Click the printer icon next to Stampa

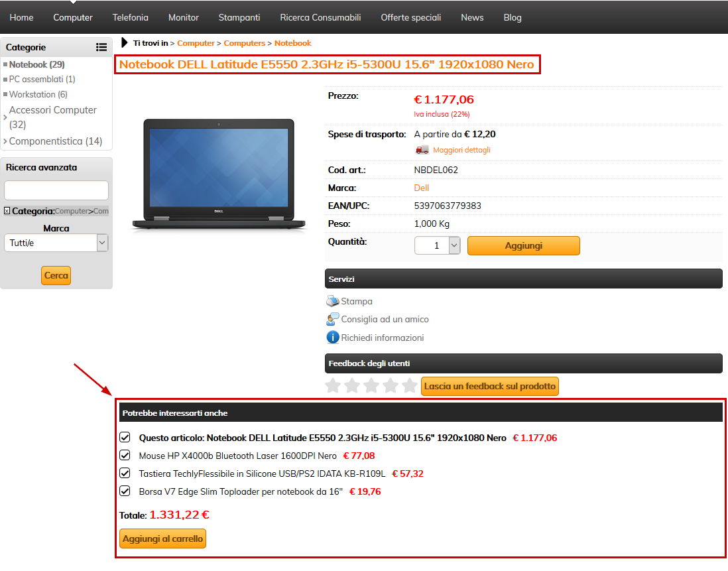(x=332, y=301)
